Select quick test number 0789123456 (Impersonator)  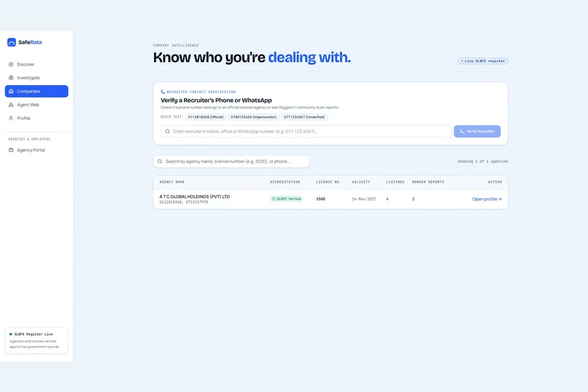(x=253, y=117)
